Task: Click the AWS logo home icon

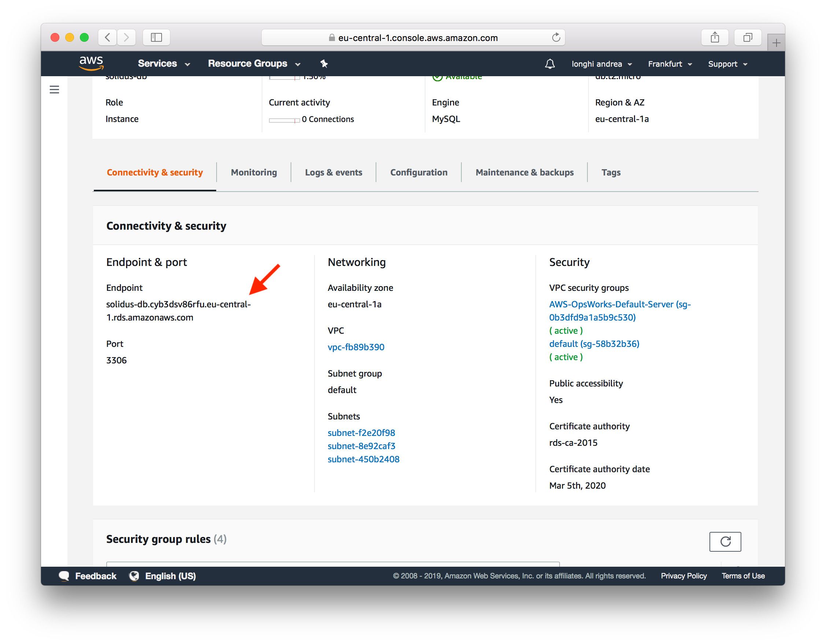Action: [x=91, y=63]
